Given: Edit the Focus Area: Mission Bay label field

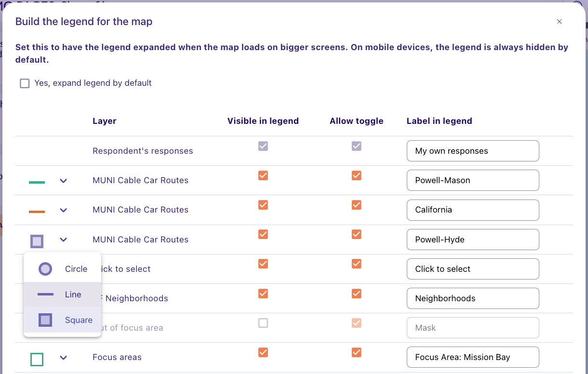Looking at the screenshot, I should (x=473, y=357).
